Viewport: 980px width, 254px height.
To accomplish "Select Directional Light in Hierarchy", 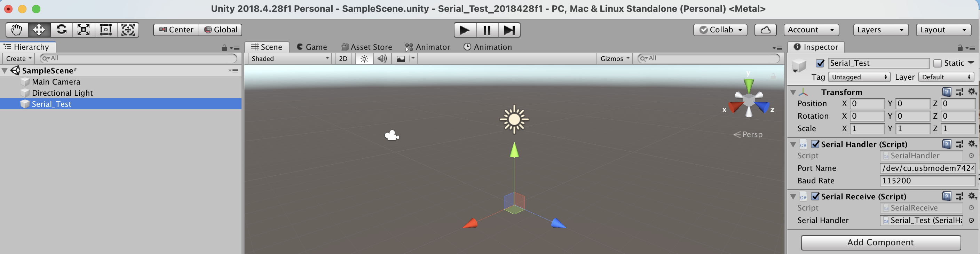I will click(x=62, y=93).
